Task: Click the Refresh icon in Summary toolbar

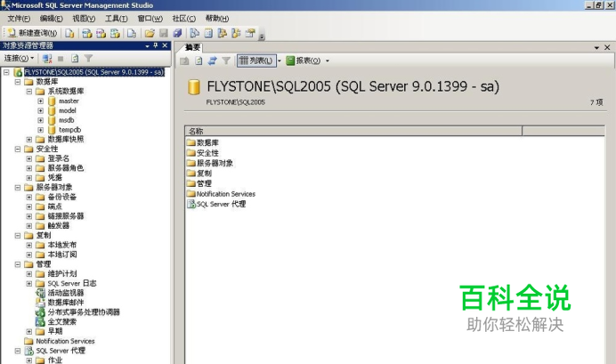Action: (x=199, y=61)
